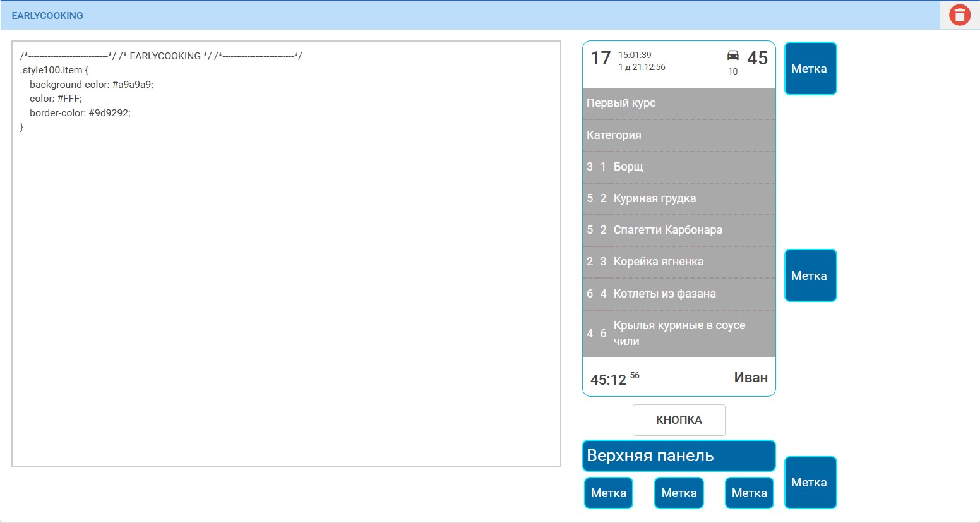Click the middle-right Метка tile beside order list

click(x=810, y=275)
